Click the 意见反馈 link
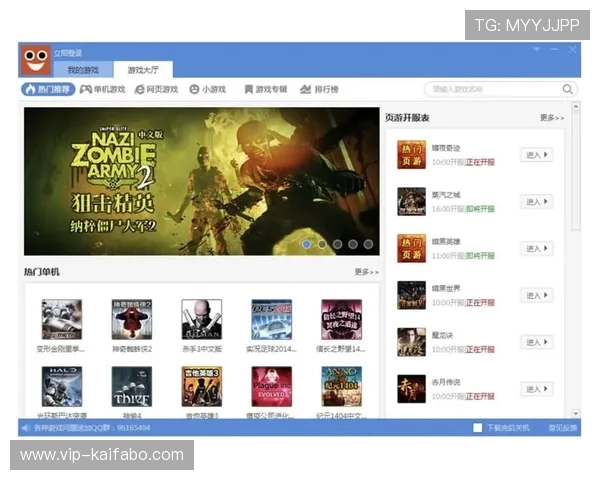This screenshot has width=600, height=480. 562,428
